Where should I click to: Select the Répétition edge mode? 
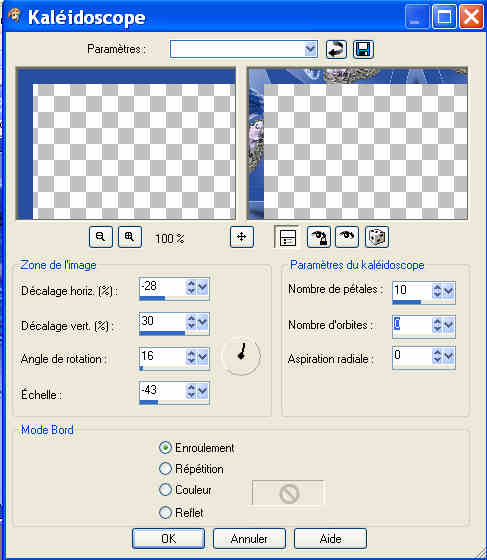point(165,469)
